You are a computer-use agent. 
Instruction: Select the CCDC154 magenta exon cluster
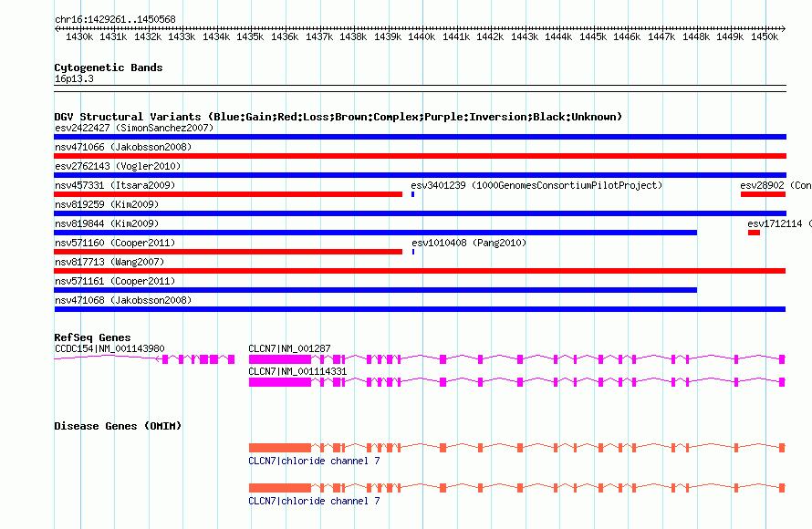198,359
